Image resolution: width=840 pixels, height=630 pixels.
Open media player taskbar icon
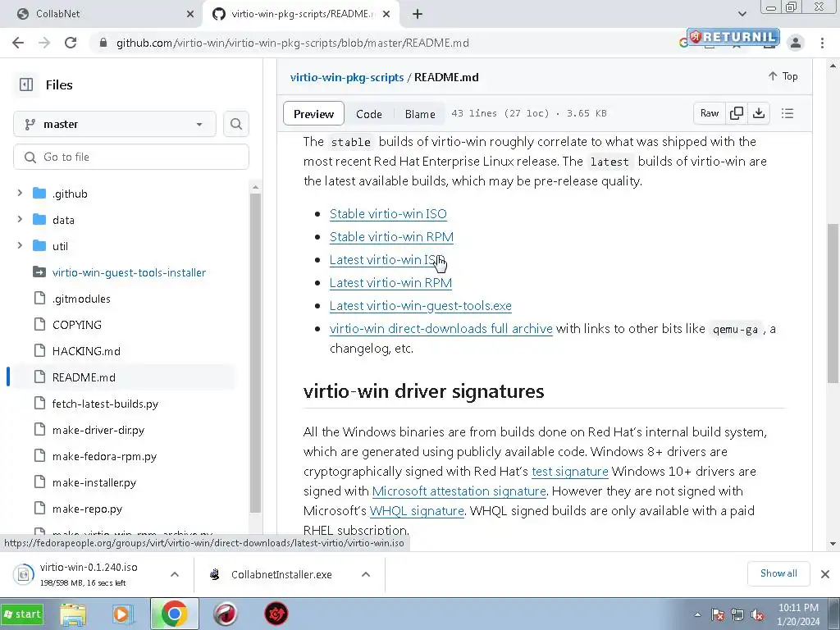click(x=123, y=614)
